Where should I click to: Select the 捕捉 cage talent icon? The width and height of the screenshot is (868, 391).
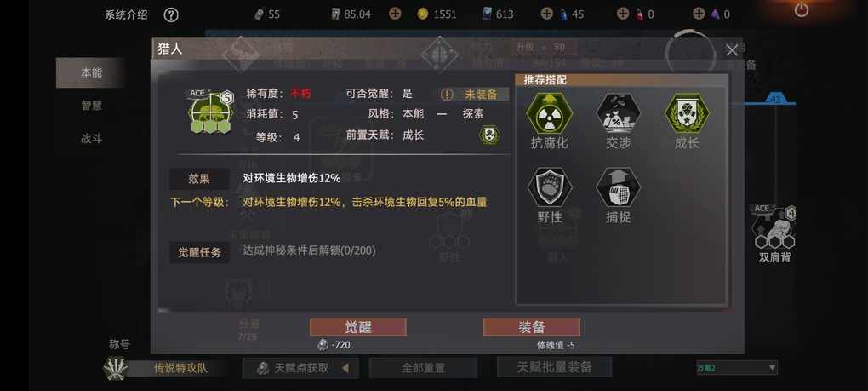click(x=618, y=187)
